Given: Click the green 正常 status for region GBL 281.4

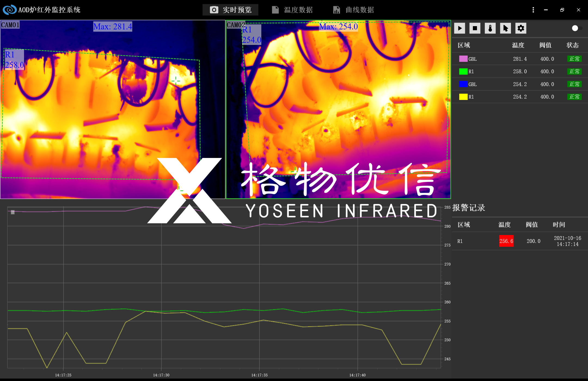Looking at the screenshot, I should click(574, 59).
